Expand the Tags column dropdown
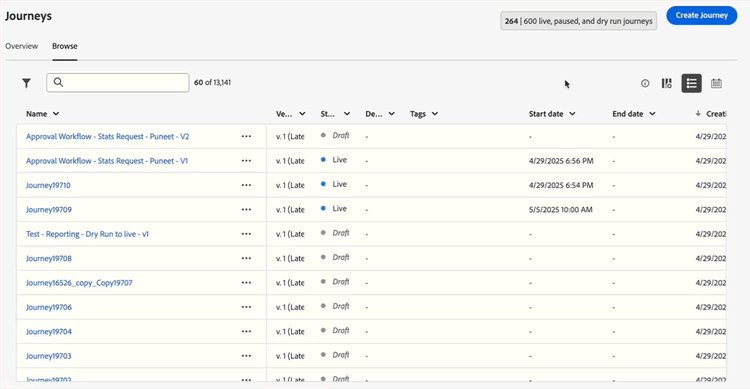 click(435, 114)
